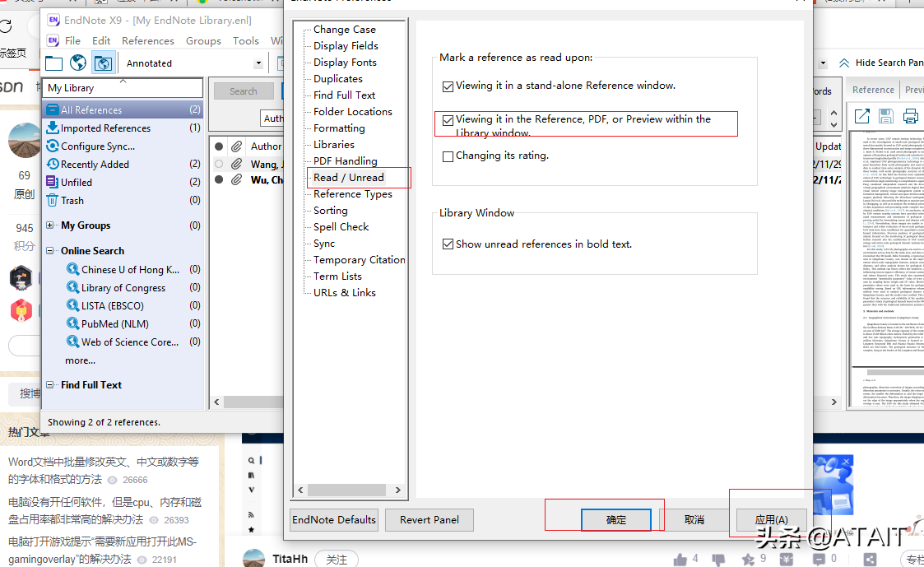Click the save PDF floppy disk icon
The image size is (924, 567).
point(885,116)
